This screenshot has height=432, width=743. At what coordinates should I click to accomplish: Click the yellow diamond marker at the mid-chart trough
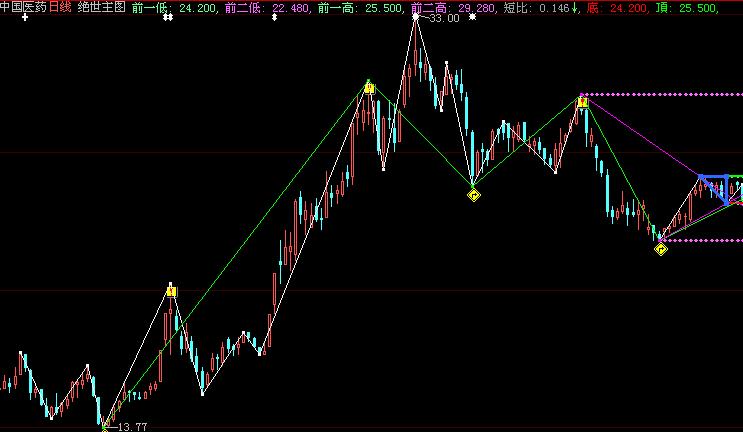point(473,195)
